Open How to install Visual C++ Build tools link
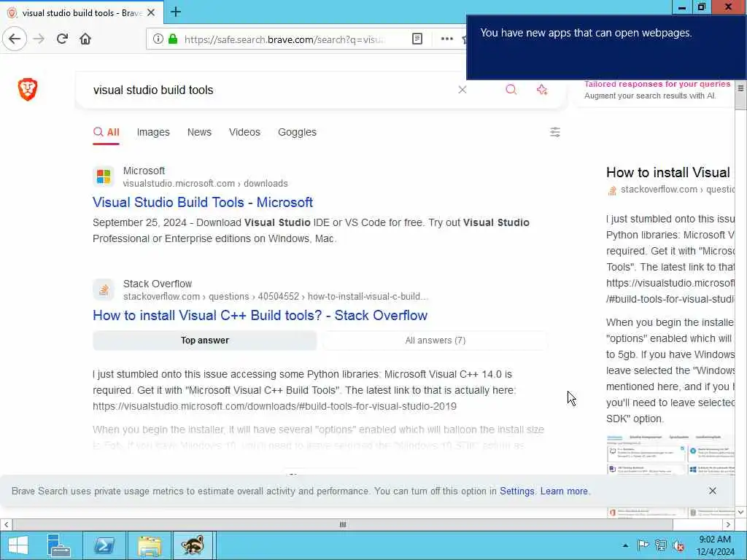 260,315
